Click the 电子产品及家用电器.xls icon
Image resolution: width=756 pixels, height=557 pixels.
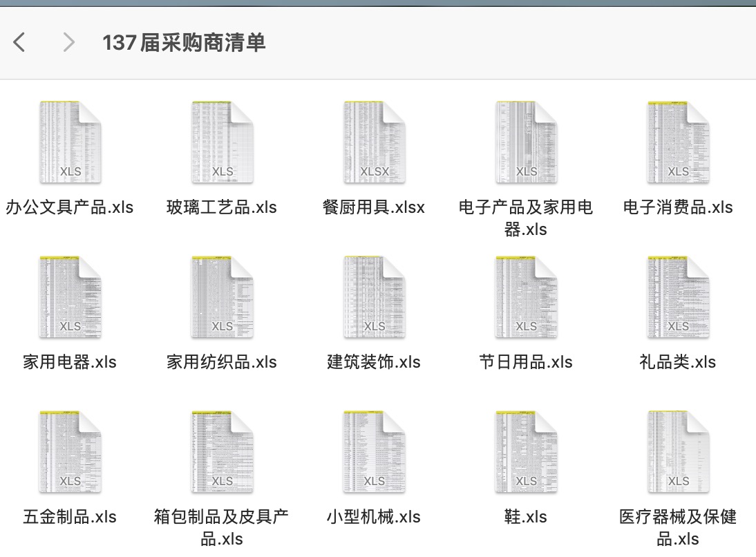tap(525, 142)
